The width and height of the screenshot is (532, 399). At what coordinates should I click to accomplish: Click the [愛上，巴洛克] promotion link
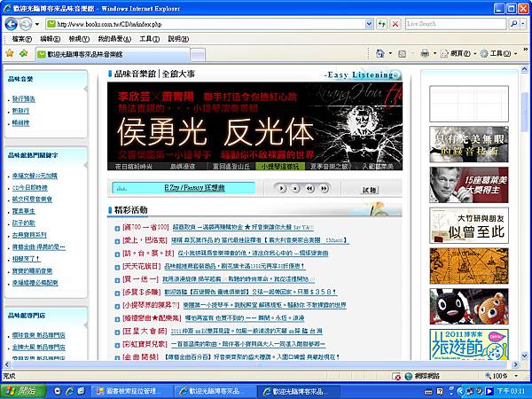point(145,240)
